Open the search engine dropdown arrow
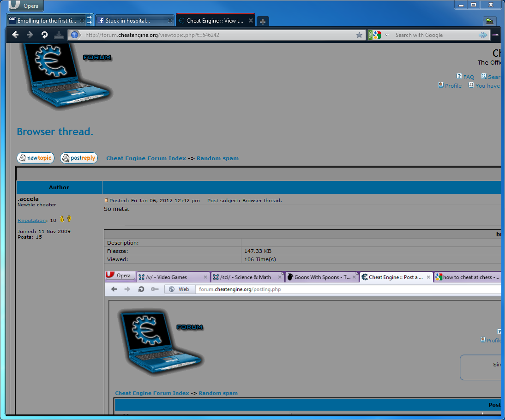The width and height of the screenshot is (505, 420). tap(386, 35)
